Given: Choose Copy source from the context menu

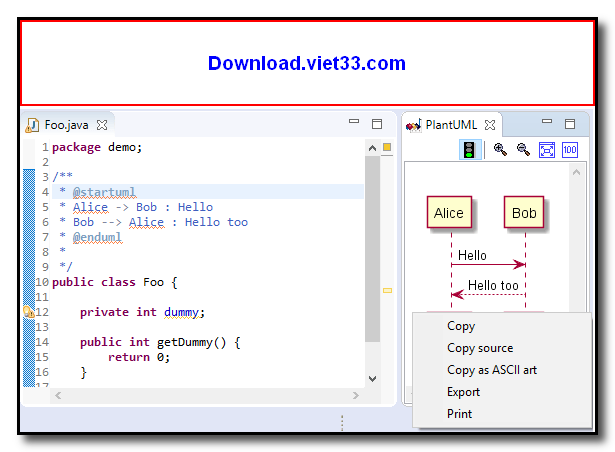Looking at the screenshot, I should point(480,348).
